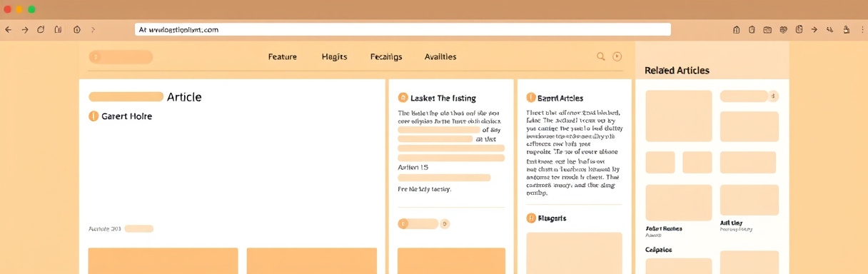Open the Sadart Reates related article
The image size is (868, 274).
click(664, 229)
